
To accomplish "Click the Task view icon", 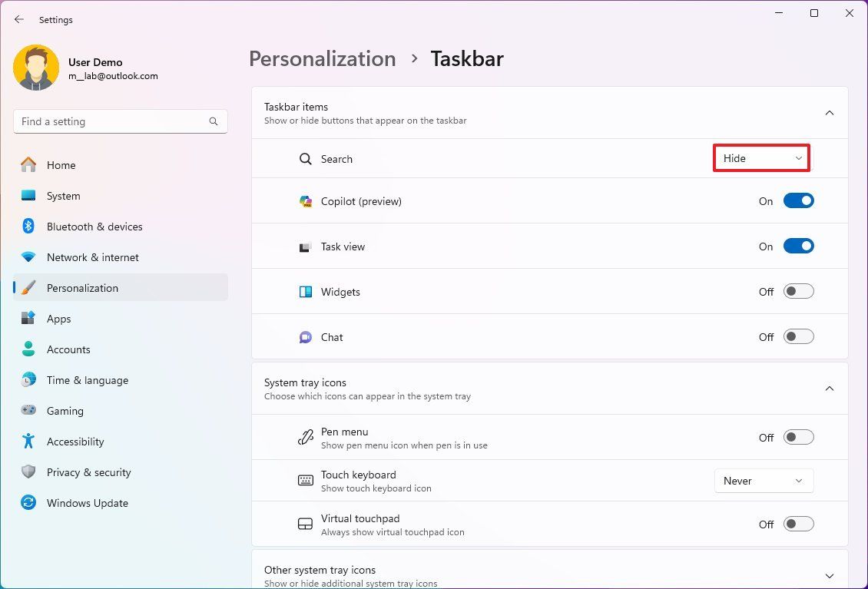I will 306,246.
